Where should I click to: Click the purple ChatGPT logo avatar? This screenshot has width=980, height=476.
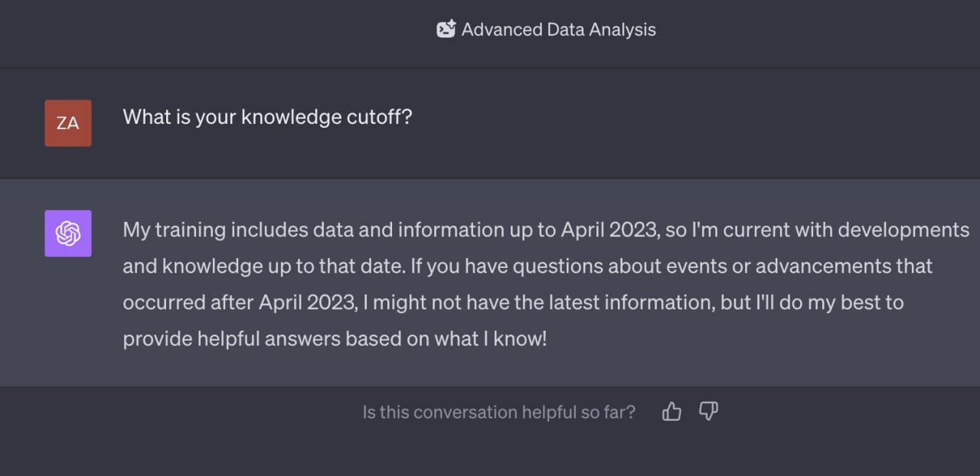(68, 233)
